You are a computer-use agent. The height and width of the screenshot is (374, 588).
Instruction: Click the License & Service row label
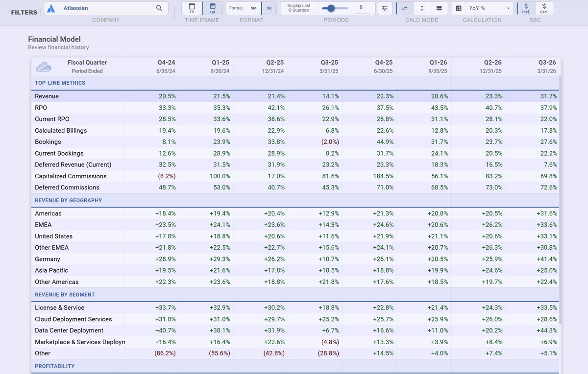[x=59, y=308]
